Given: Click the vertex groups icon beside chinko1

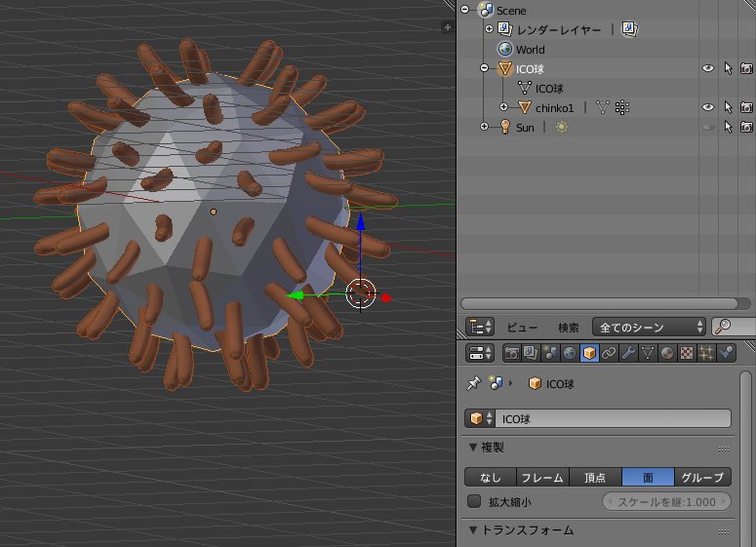Looking at the screenshot, I should click(x=622, y=107).
